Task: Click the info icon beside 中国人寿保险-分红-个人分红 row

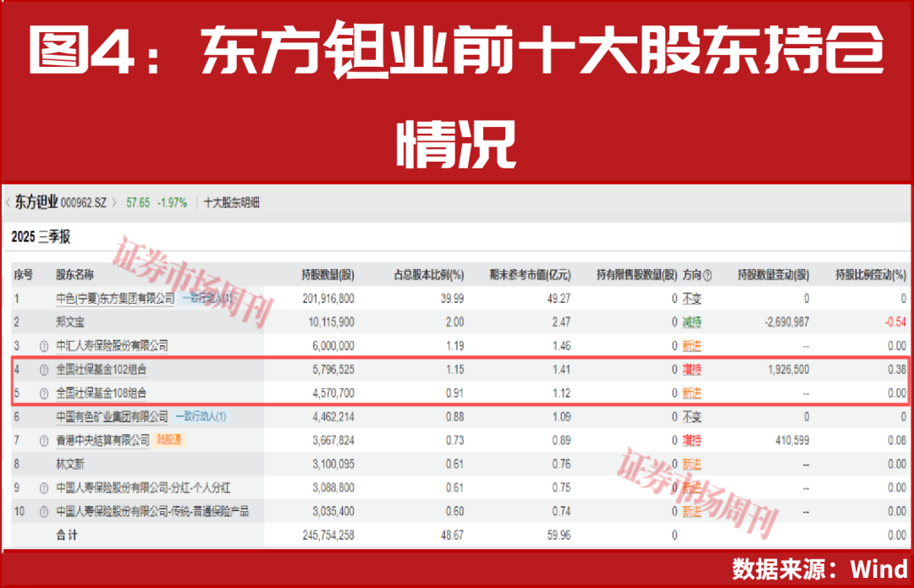Action: tap(42, 487)
